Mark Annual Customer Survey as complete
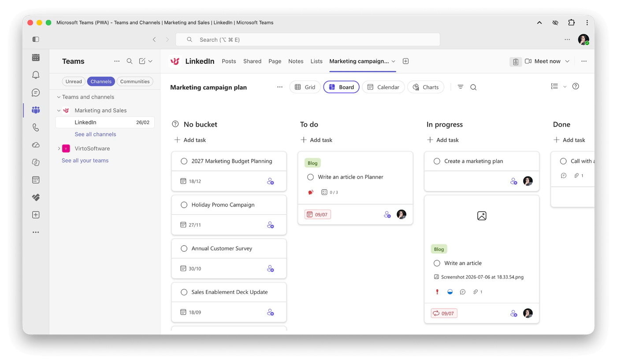This screenshot has height=364, width=617. 184,248
